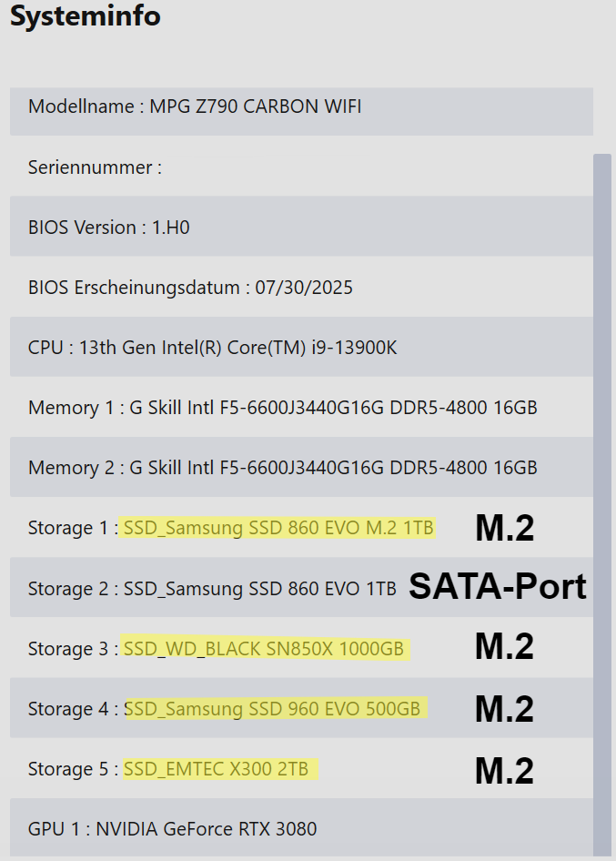Select the BIOS Version 1.H0 entry
Viewport: 616px width, 861px height.
point(109,228)
